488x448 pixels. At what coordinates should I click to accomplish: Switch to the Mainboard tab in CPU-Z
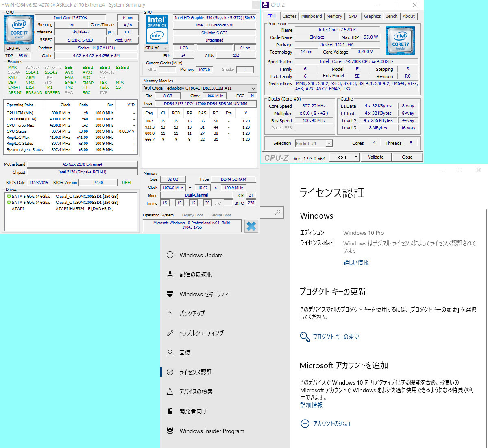pos(312,16)
